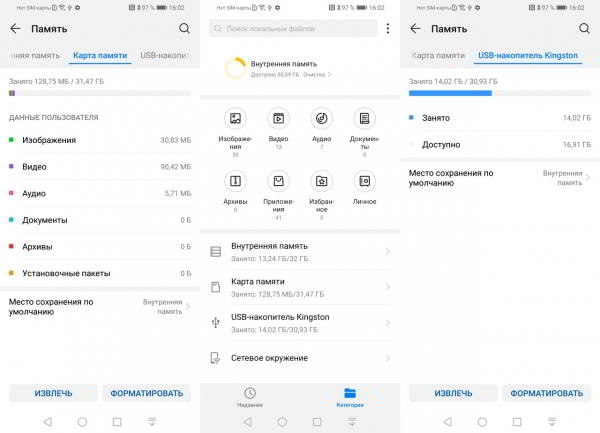Screen dimensions: 600x433
Task: Expand USB-накопитель Kingston row in storage list
Action: 300,321
